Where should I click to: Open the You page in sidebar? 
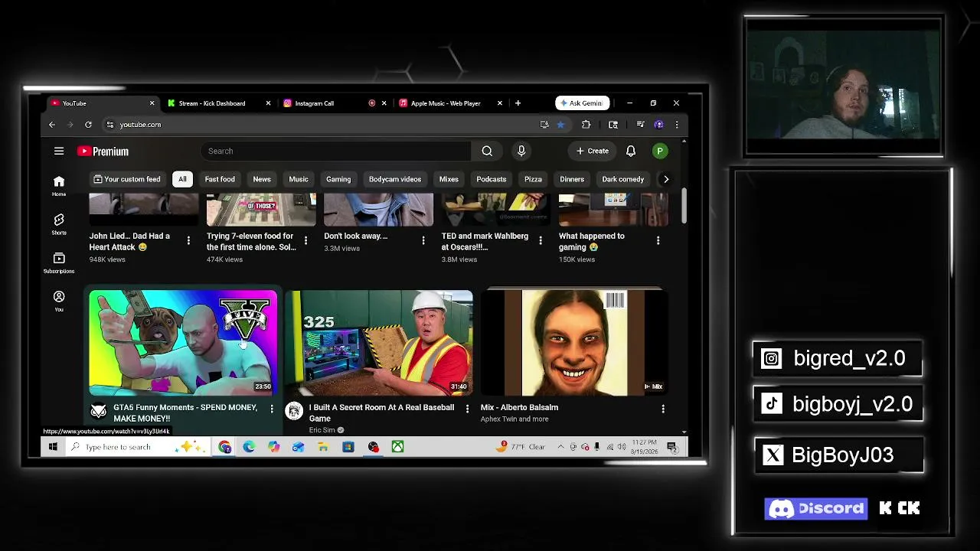(x=59, y=301)
